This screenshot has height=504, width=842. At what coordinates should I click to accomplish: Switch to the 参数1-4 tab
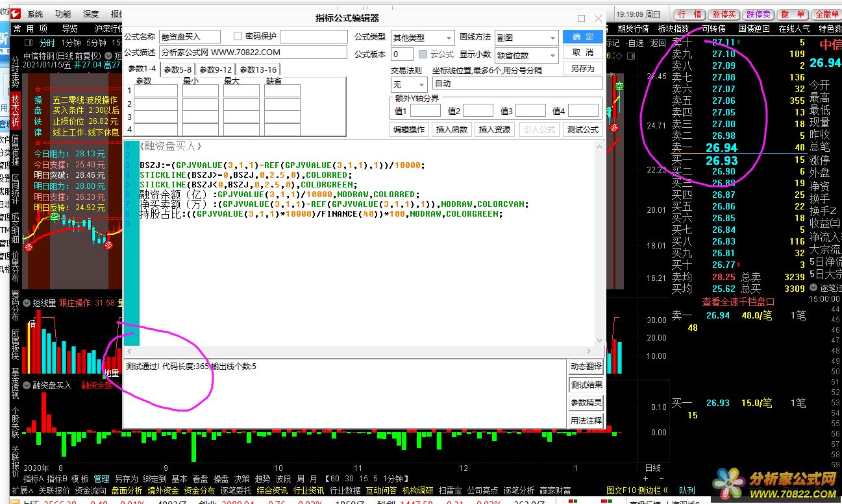pyautogui.click(x=142, y=69)
